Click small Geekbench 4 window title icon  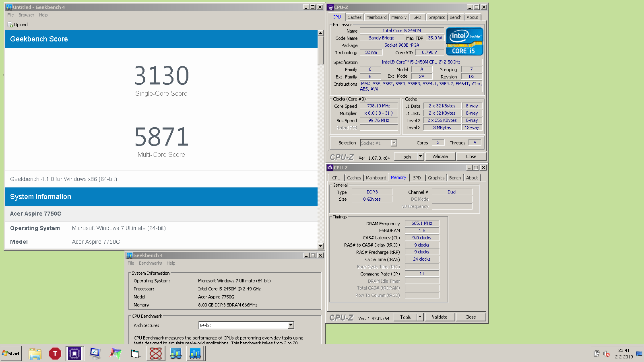pyautogui.click(x=130, y=255)
